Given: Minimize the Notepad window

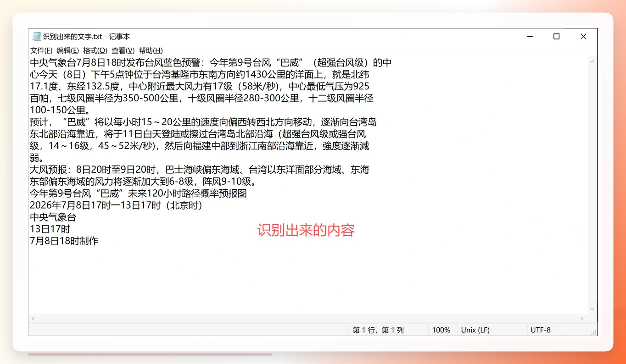Looking at the screenshot, I should 530,37.
